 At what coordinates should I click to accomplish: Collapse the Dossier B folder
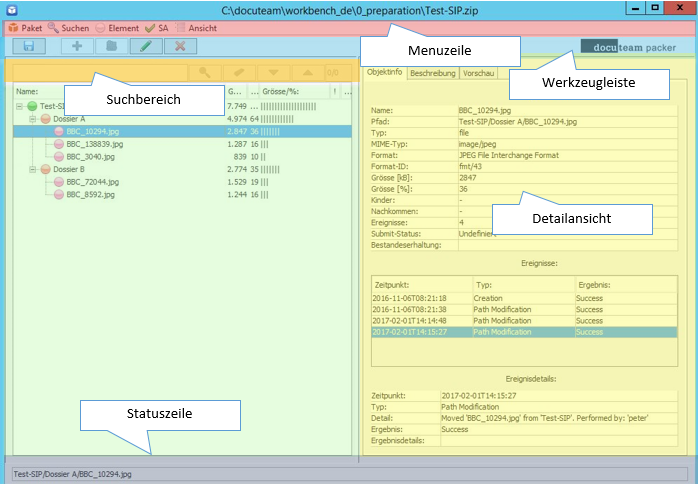31,170
